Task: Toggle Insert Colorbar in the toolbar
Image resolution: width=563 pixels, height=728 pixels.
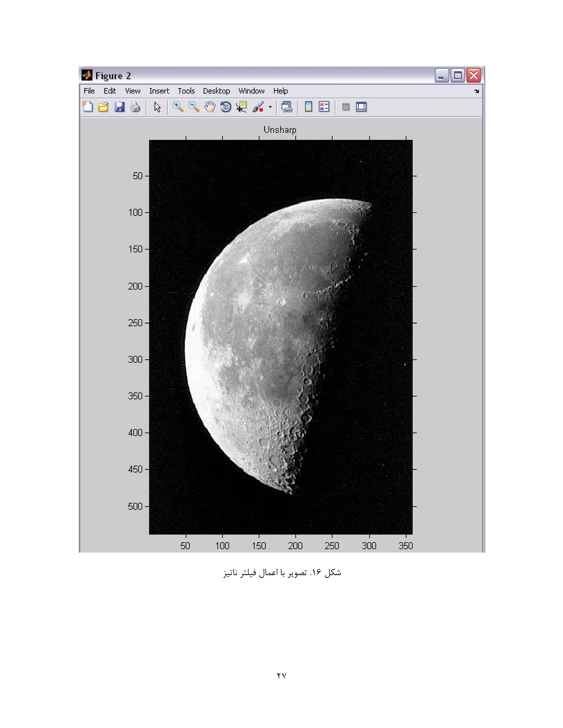Action: click(x=308, y=107)
